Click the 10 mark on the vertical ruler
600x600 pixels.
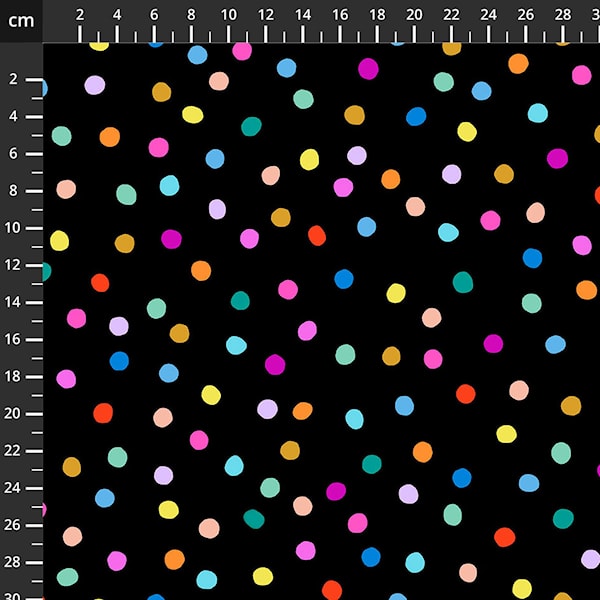[15, 228]
